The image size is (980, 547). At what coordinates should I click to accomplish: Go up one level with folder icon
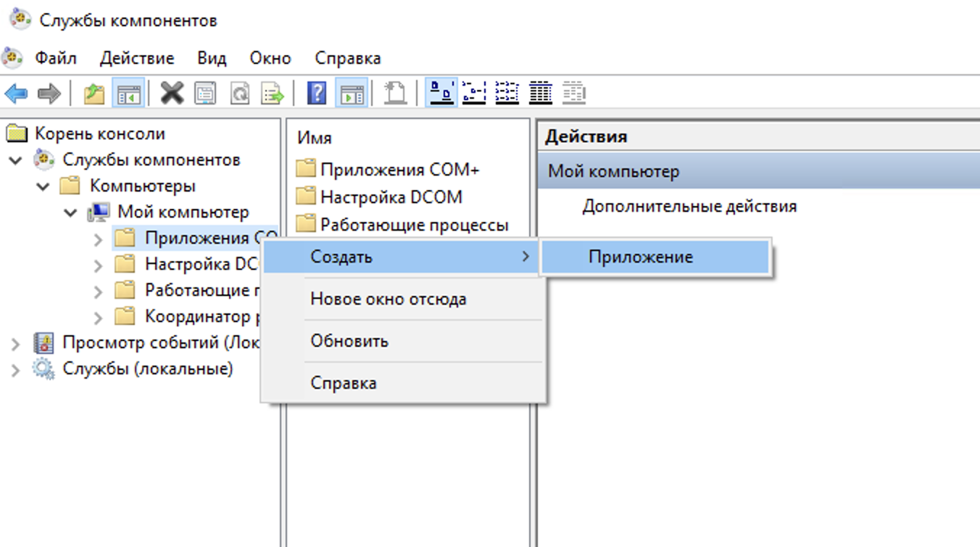pos(94,93)
